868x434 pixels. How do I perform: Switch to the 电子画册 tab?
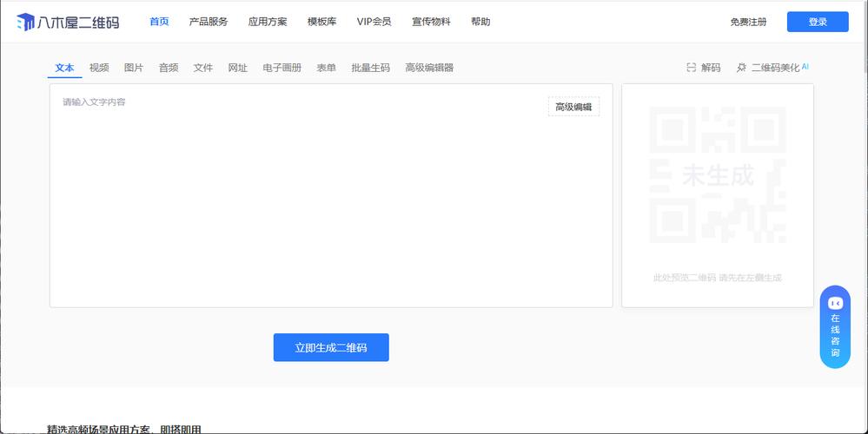coord(282,68)
